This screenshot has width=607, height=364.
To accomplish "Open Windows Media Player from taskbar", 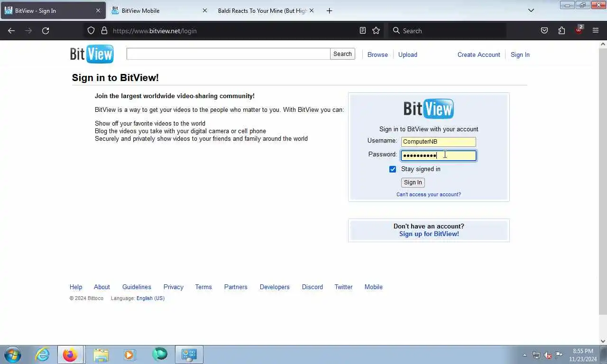I will pos(129,355).
